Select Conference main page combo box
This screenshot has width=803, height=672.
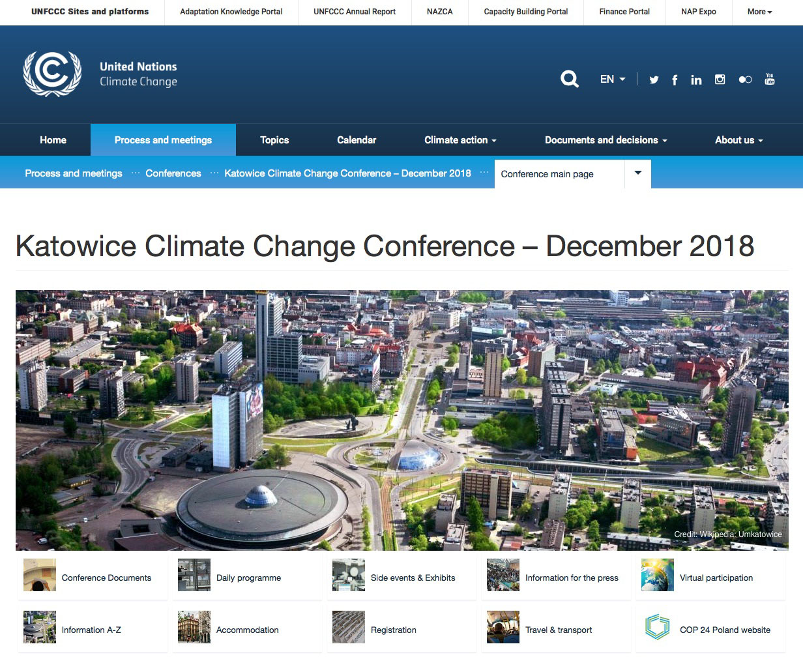click(573, 174)
